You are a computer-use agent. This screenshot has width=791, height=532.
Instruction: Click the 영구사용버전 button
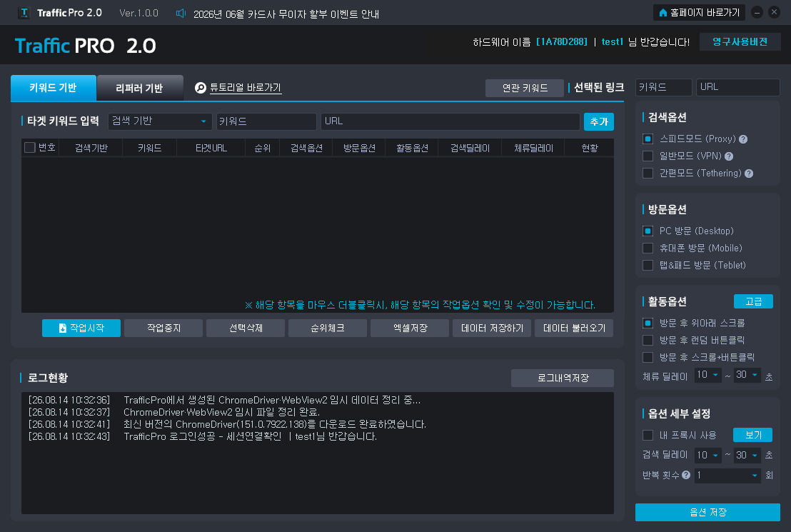pos(740,42)
